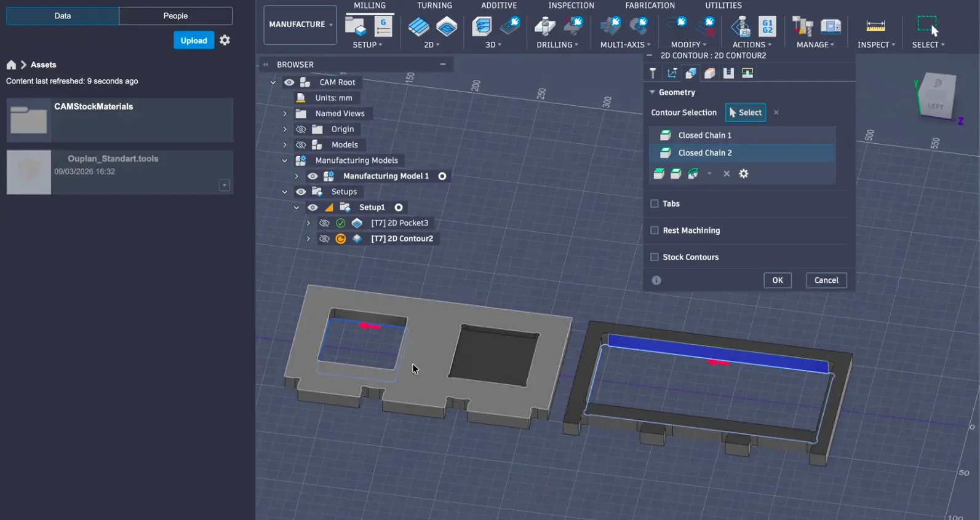
Task: Click the Drill tool icon
Action: tap(544, 26)
